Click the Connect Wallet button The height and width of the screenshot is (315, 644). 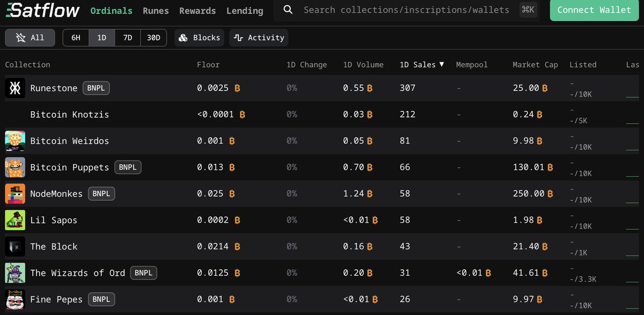[x=594, y=10]
